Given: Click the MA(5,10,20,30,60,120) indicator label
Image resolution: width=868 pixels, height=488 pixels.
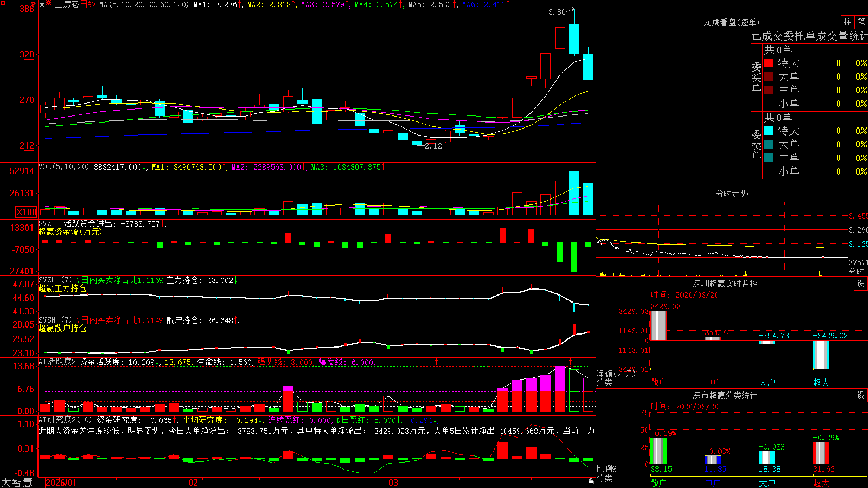Looking at the screenshot, I should coord(144,4).
